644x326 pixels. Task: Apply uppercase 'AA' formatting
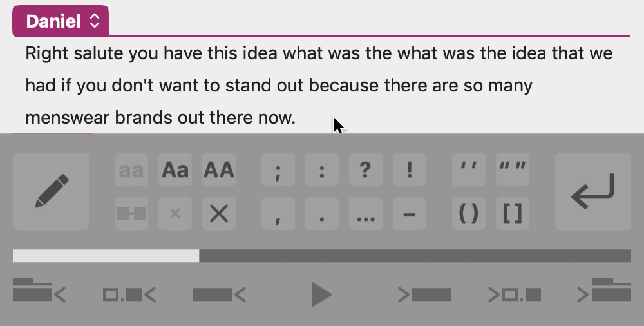219,170
